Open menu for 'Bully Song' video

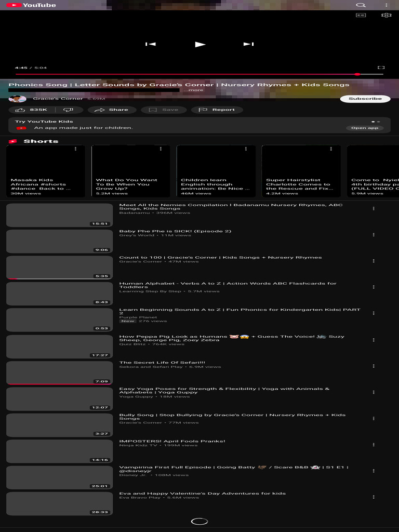point(374,418)
